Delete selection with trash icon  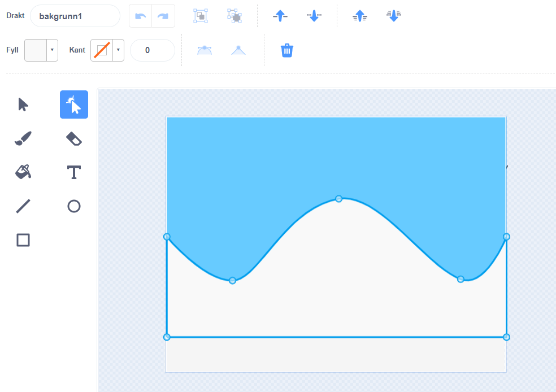coord(287,50)
